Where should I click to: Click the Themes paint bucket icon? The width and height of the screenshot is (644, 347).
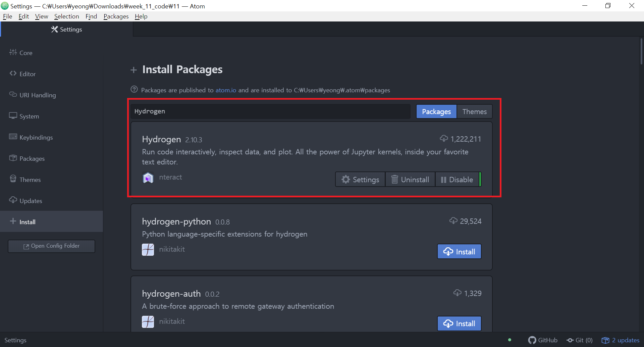click(13, 179)
